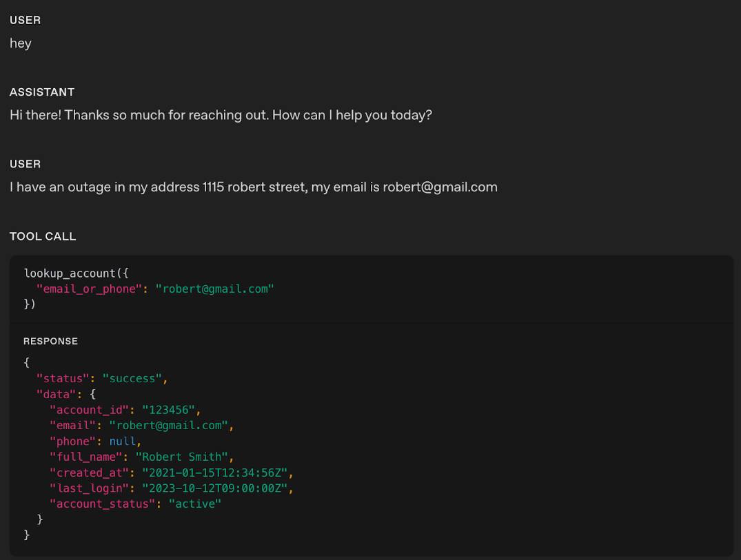This screenshot has height=560, width=741.
Task: Click the lookup_account function name
Action: click(70, 273)
